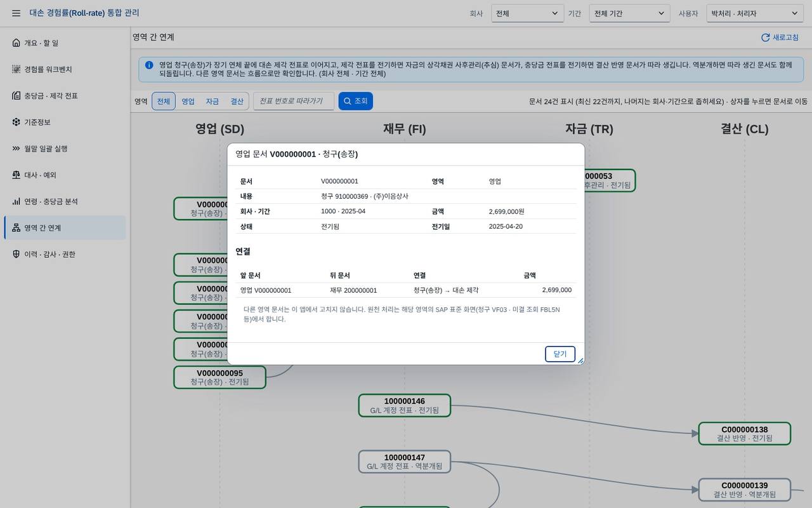
Task: Select node 100000147 역분개됨
Action: [x=405, y=462]
